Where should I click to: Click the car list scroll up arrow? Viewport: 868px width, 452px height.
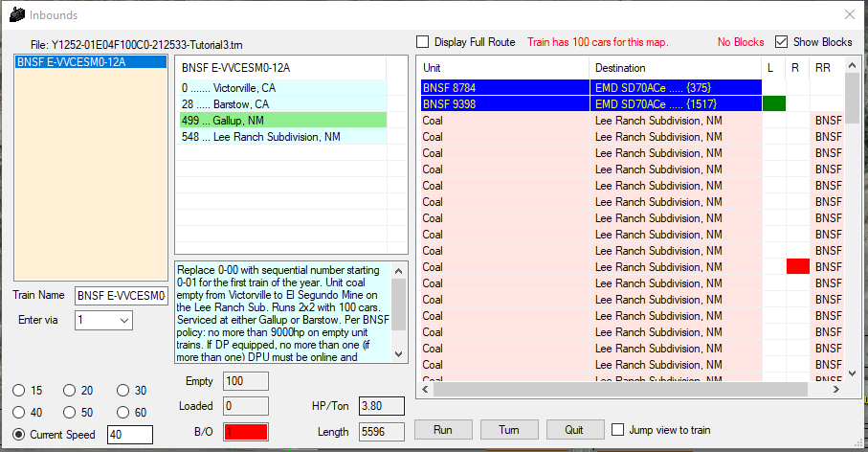click(x=853, y=65)
